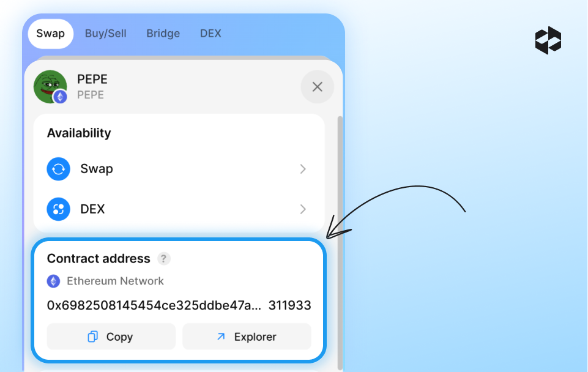
Task: Open the contract in Explorer button
Action: click(247, 337)
